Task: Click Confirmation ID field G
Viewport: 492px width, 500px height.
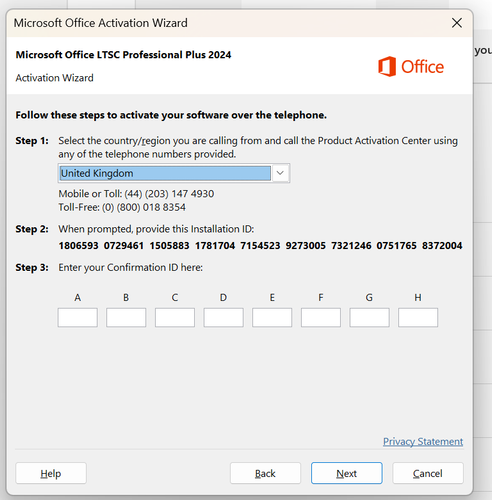Action: click(x=369, y=317)
